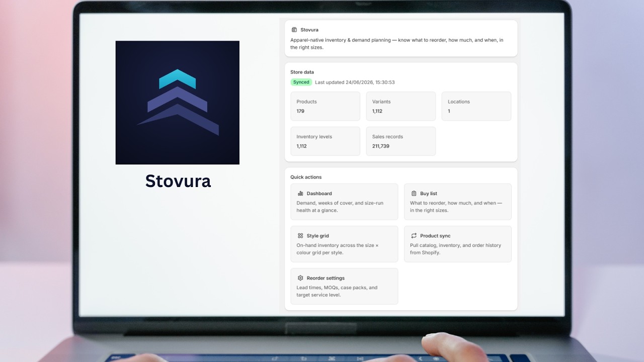Click 'On-hand inventory across the size' text
The width and height of the screenshot is (644, 362).
click(x=337, y=249)
